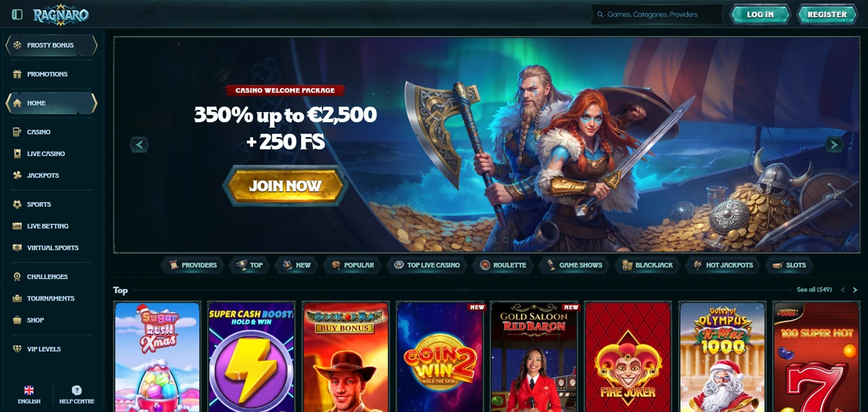Click the Join Now banner button
The height and width of the screenshot is (412, 868).
pyautogui.click(x=285, y=186)
